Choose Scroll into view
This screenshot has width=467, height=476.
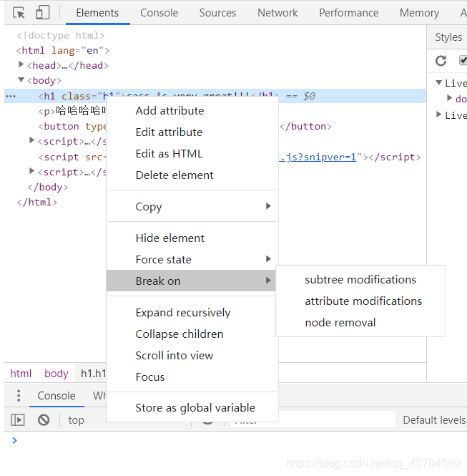[192, 356]
